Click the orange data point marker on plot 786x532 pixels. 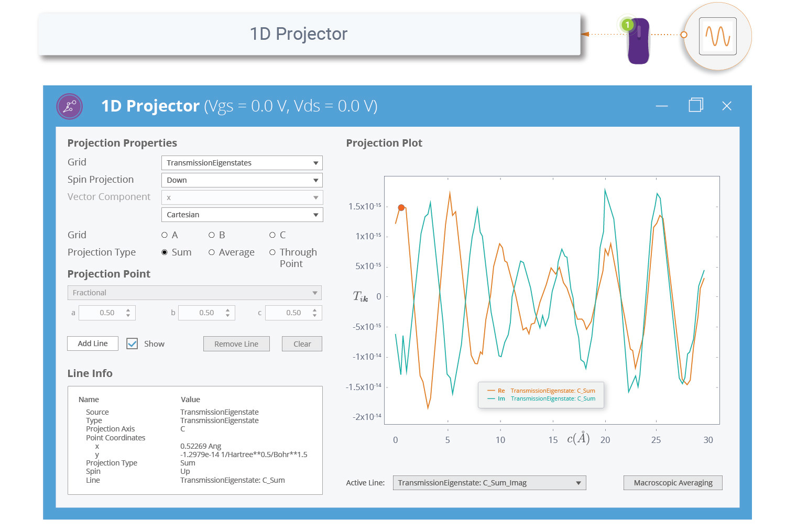(401, 208)
